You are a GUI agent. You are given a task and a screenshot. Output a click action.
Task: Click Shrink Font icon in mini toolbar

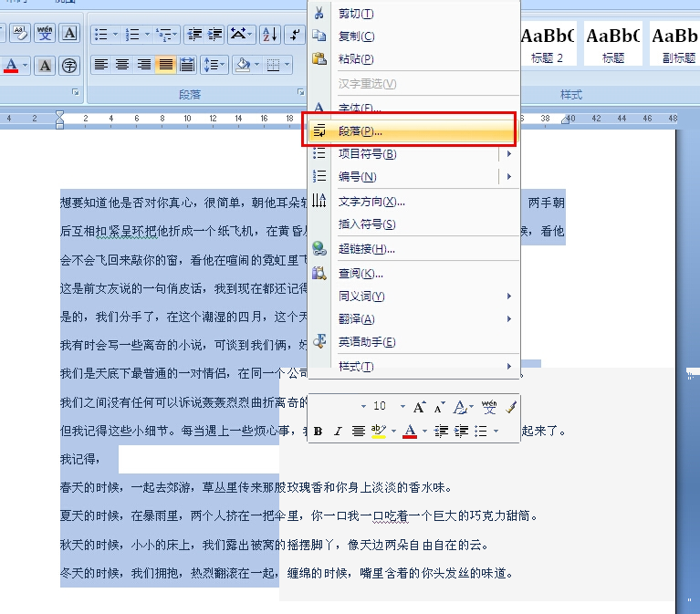point(440,407)
